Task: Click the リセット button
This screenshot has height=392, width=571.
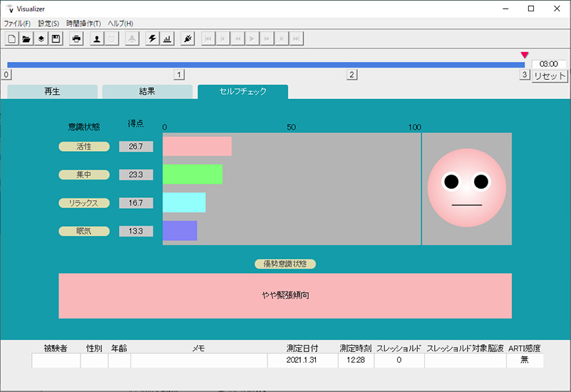Action: [x=550, y=76]
